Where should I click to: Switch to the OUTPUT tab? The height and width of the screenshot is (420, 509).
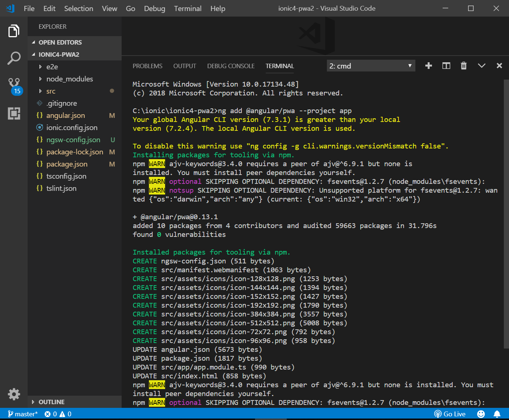(x=185, y=66)
